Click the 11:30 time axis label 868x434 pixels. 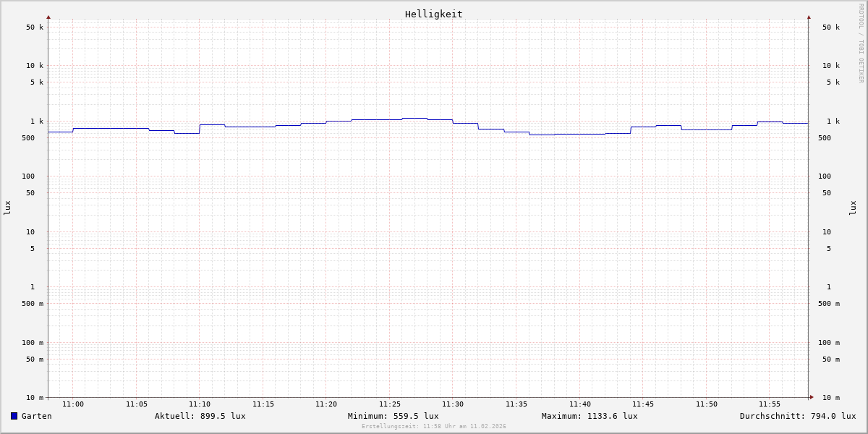pyautogui.click(x=453, y=404)
